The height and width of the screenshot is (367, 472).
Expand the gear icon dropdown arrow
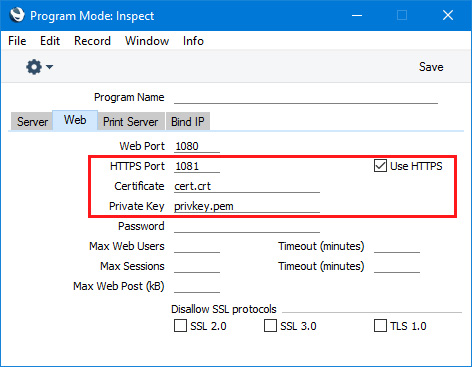tap(49, 67)
